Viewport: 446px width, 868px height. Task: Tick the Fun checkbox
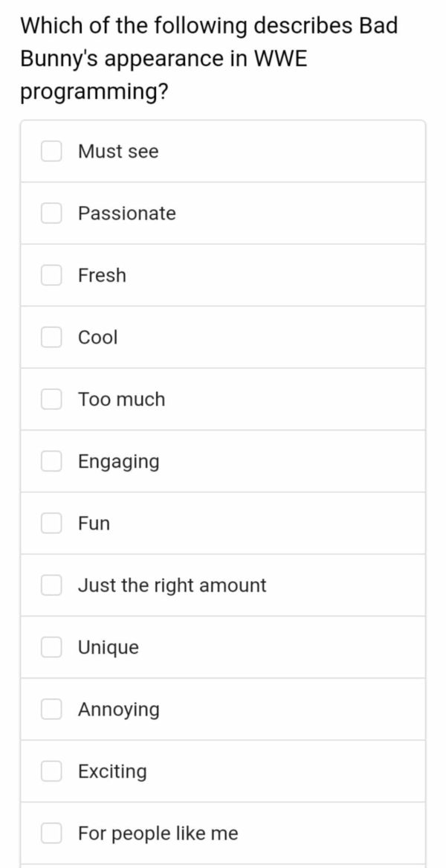click(x=51, y=523)
